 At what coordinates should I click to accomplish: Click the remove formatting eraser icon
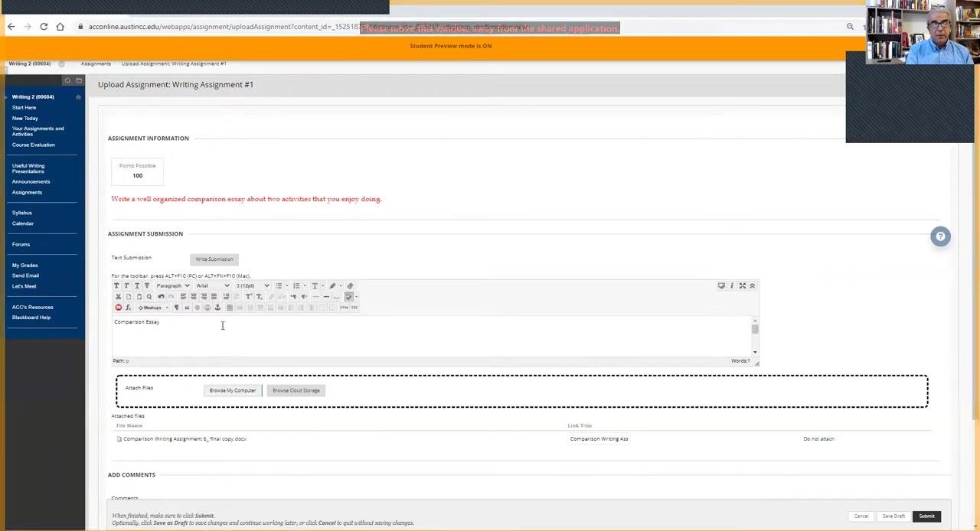pos(350,285)
